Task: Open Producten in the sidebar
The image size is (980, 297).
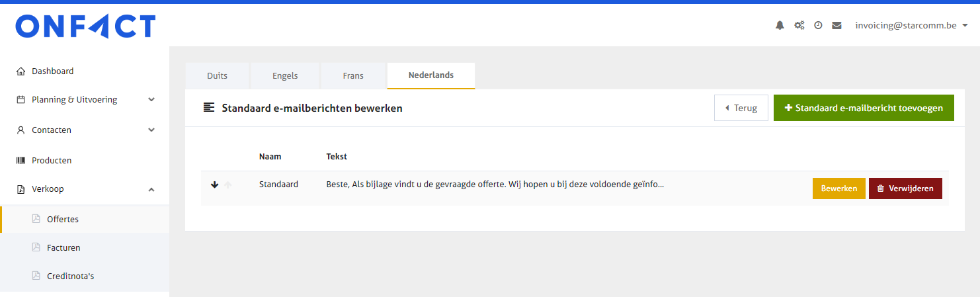Action: 52,160
